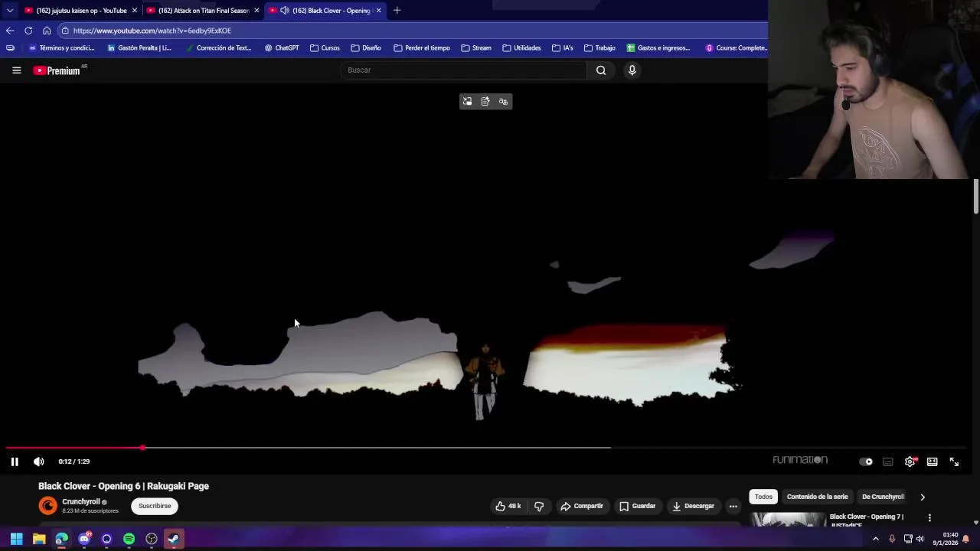Subscribe with the Suscribirse button
980x551 pixels.
[x=155, y=506]
